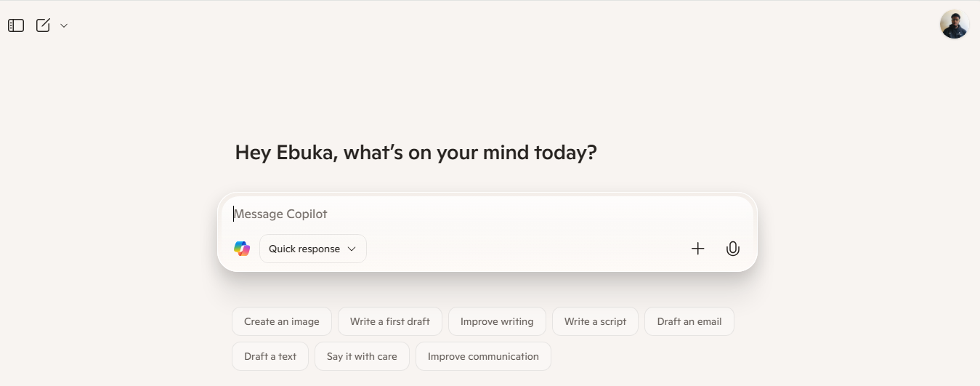Focus the Message Copilot text field

[487, 214]
